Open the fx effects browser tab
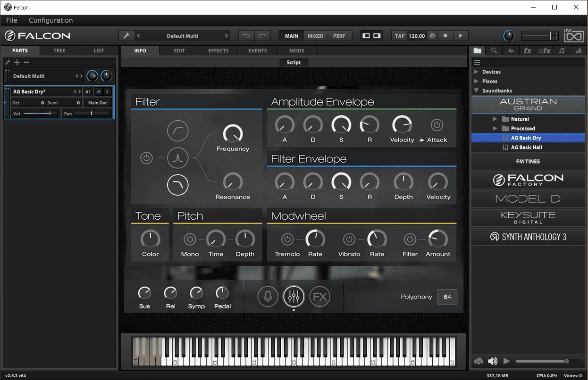 coord(528,51)
